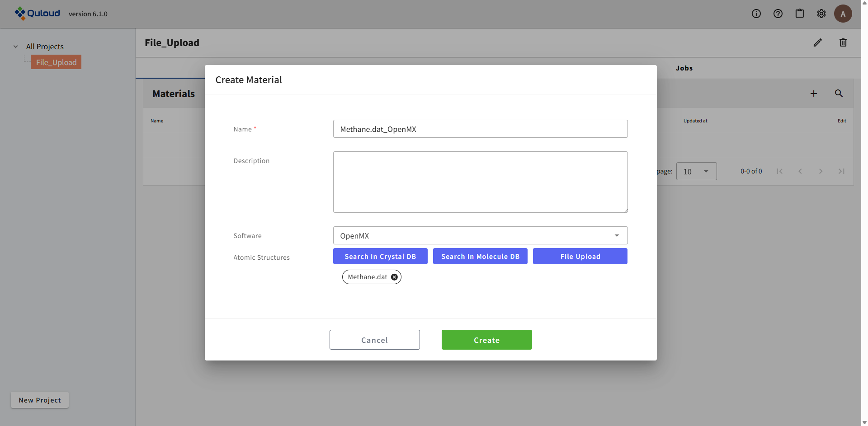Click the materials search magnifier icon
The image size is (868, 426).
(839, 94)
